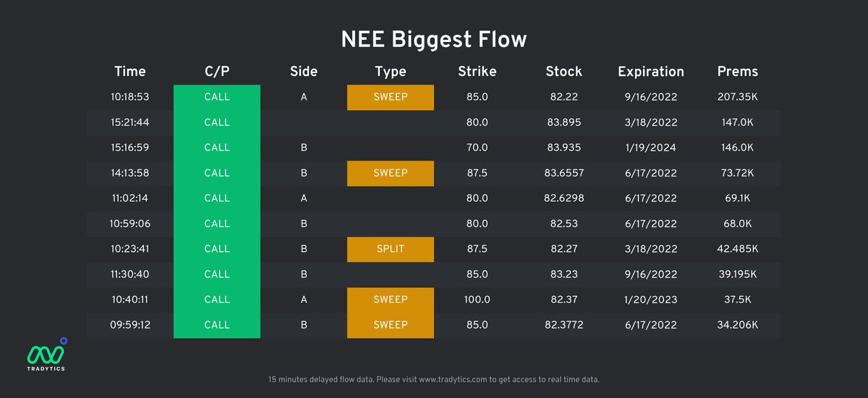Click the delayed flow data disclaimer text

pyautogui.click(x=434, y=379)
